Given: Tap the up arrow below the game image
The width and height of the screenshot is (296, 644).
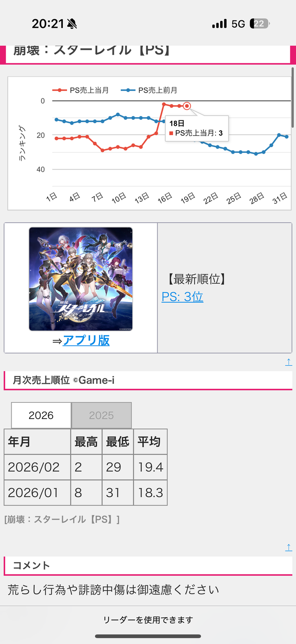Looking at the screenshot, I should (x=289, y=362).
